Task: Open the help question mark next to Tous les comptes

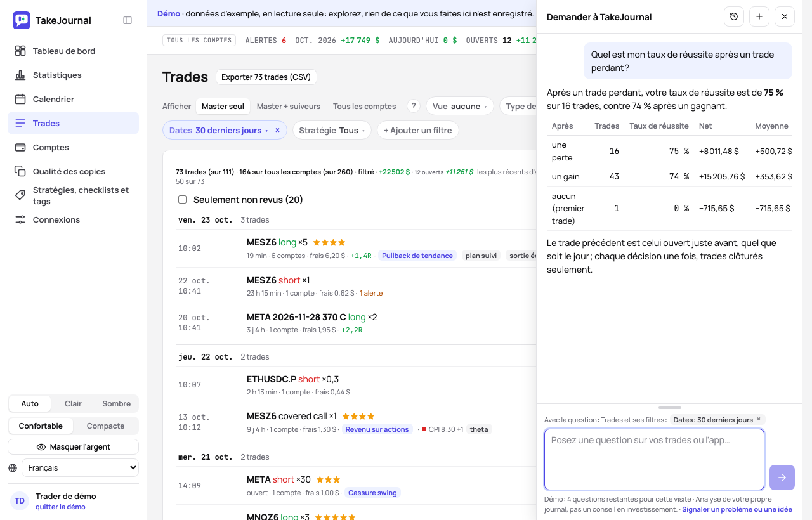Action: pyautogui.click(x=414, y=106)
